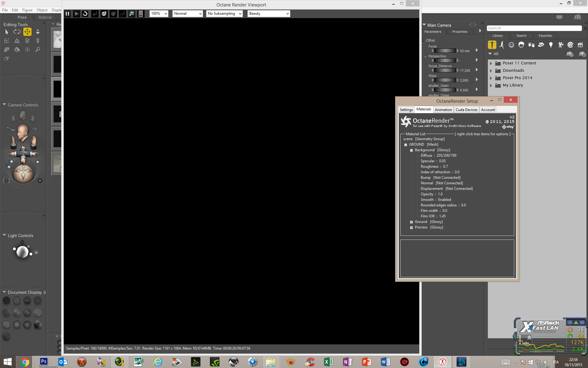
Task: Open the Hair library category icon
Action: click(x=521, y=45)
